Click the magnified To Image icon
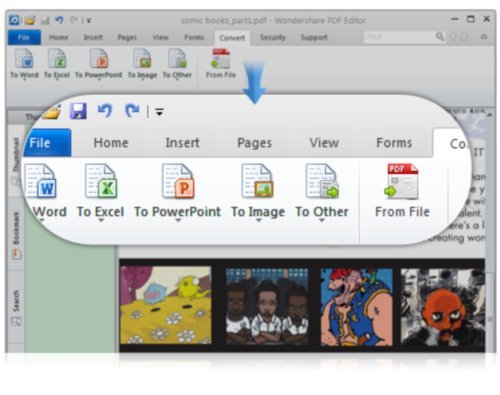500x395 pixels. click(x=258, y=181)
